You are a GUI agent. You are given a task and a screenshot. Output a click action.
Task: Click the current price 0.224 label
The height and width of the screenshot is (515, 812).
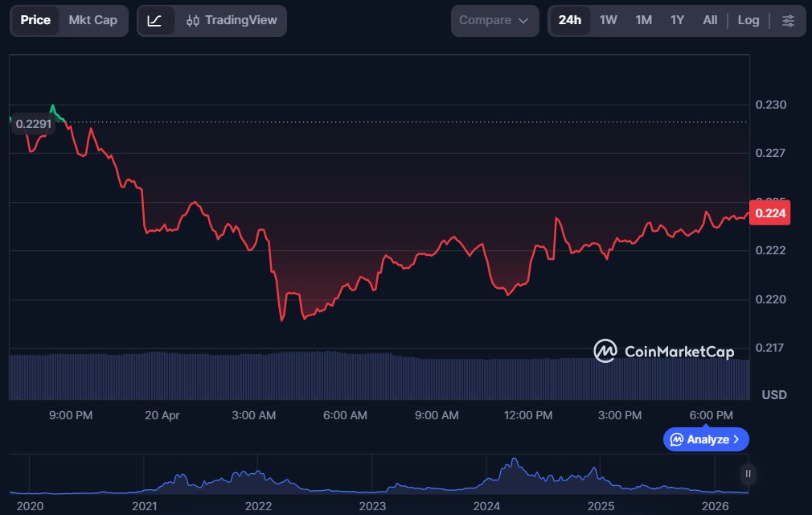769,213
